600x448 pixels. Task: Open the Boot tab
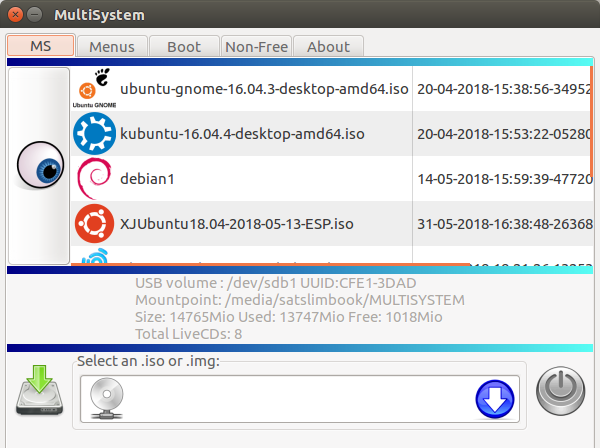(184, 46)
